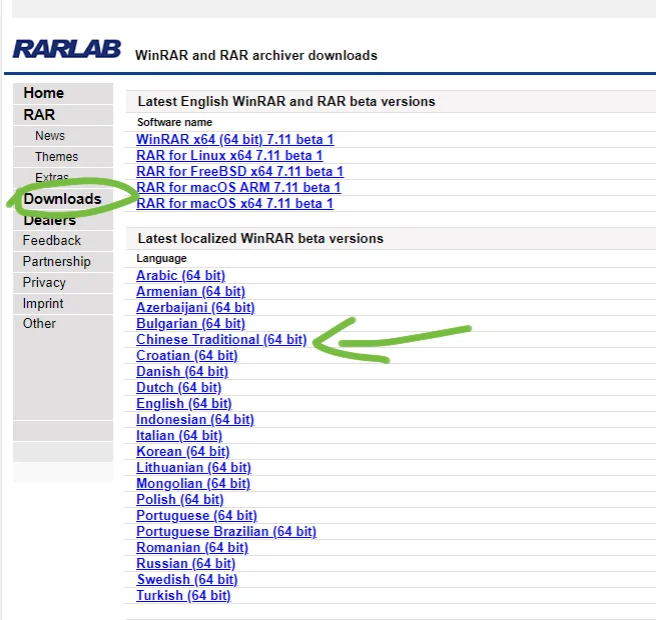This screenshot has height=620, width=656.
Task: Open Danish (64 bit) download link
Action: pyautogui.click(x=182, y=371)
